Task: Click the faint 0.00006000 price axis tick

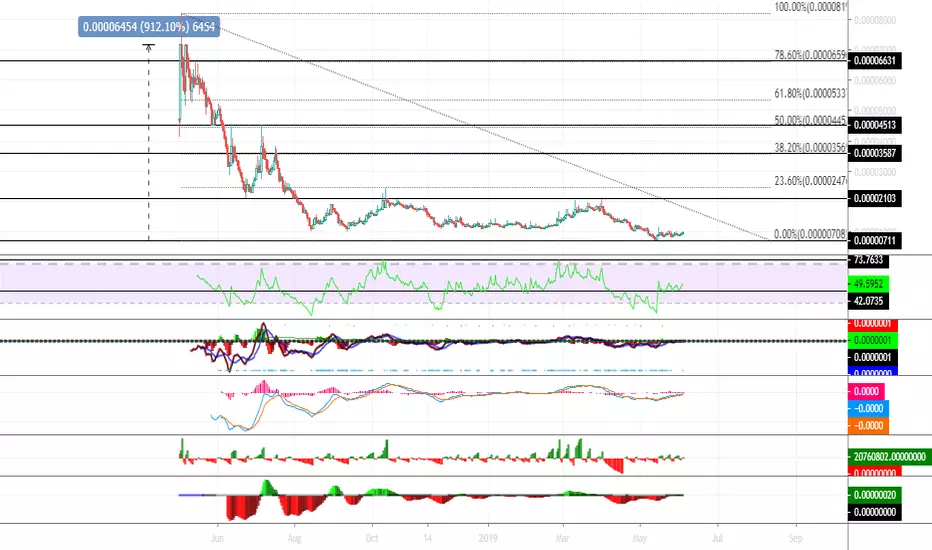Action: (875, 81)
